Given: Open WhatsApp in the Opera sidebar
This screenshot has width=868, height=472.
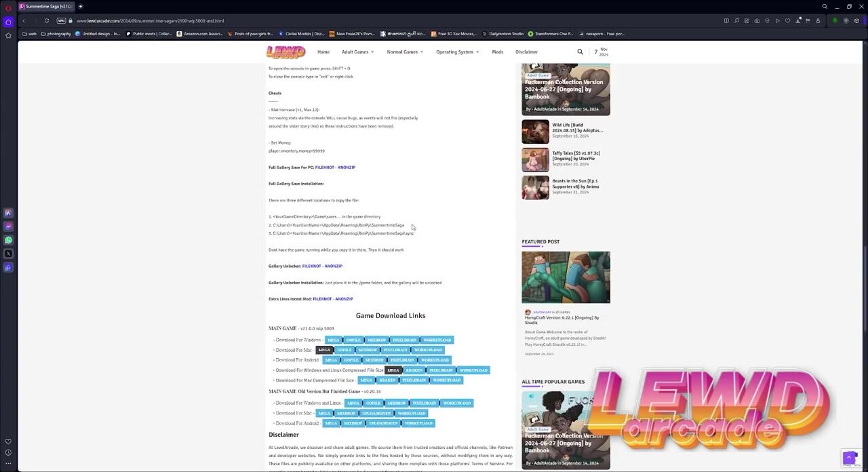Looking at the screenshot, I should [x=8, y=240].
